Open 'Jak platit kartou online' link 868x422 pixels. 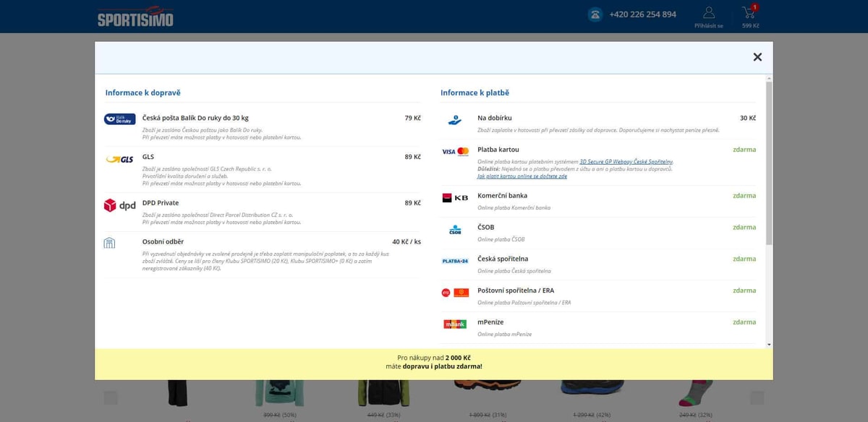pos(522,176)
